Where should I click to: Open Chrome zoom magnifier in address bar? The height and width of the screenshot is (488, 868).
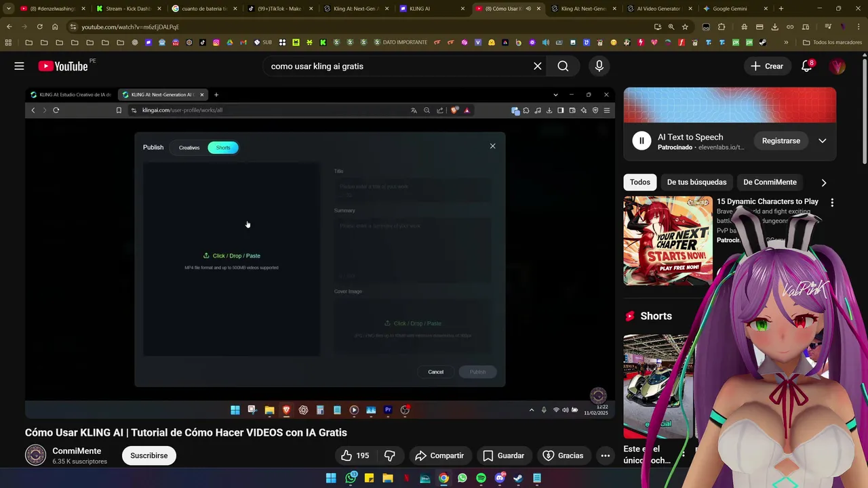click(671, 26)
